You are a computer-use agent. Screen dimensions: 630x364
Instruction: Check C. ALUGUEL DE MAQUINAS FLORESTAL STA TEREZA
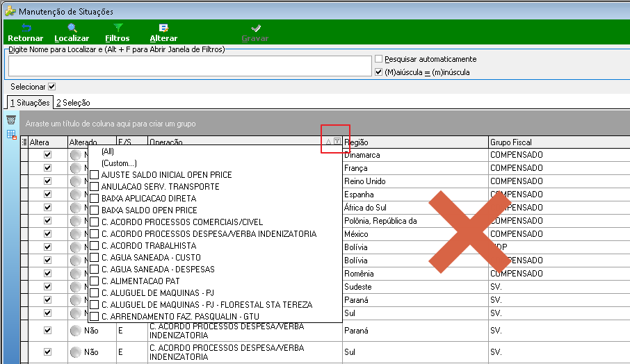click(95, 304)
